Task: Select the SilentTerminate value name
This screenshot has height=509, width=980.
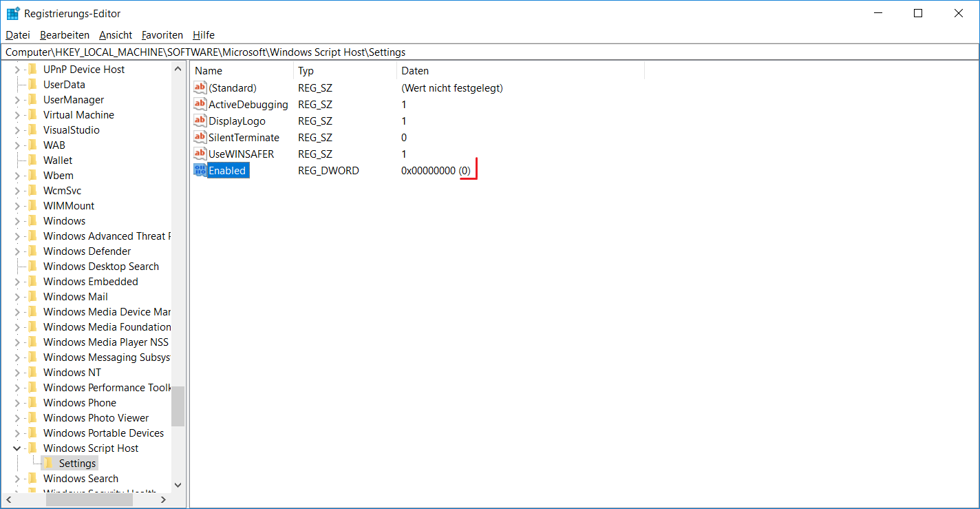Action: point(244,137)
